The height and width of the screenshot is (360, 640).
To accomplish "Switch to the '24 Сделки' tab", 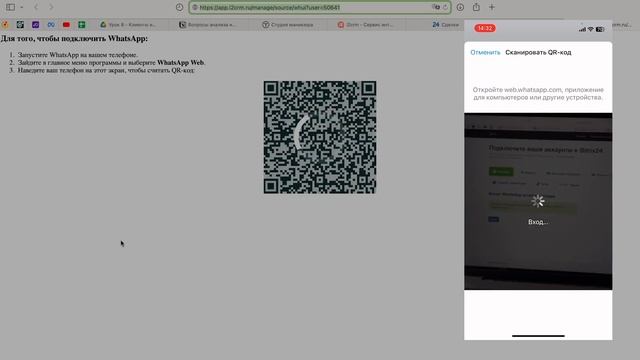I will tap(445, 24).
